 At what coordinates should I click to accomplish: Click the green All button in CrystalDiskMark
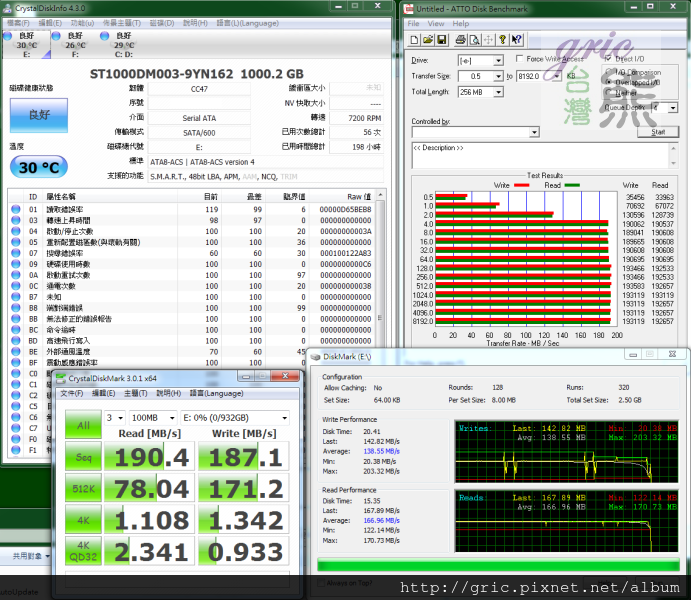click(x=85, y=426)
